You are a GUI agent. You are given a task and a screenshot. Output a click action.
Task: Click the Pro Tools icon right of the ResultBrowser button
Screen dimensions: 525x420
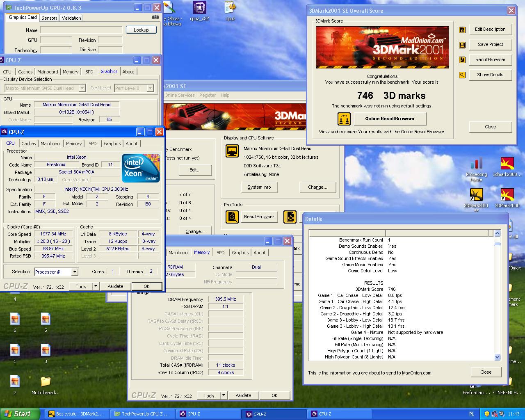coord(290,217)
